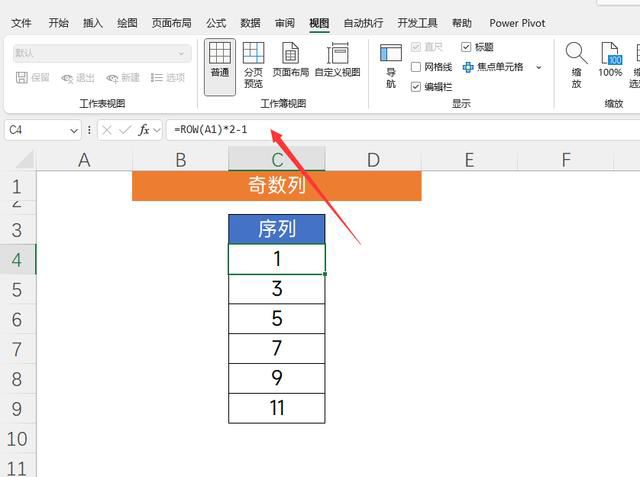Click in the formula bar showing =ROW(A1)*2-1

[x=404, y=130]
